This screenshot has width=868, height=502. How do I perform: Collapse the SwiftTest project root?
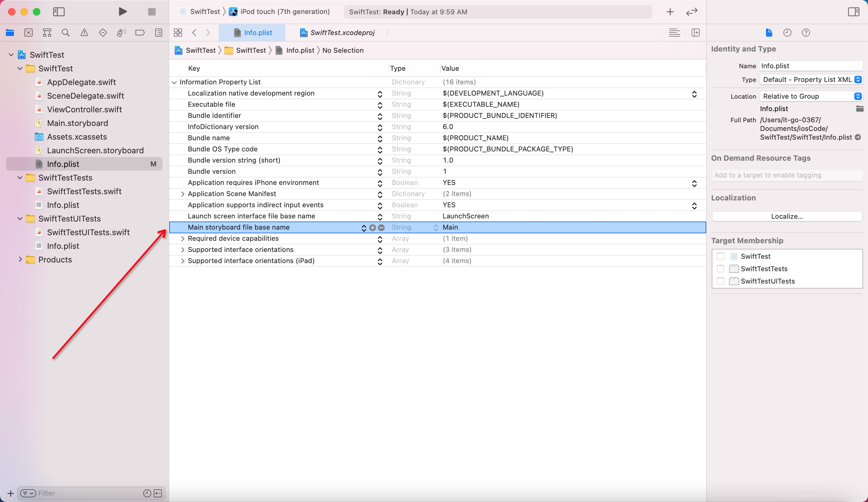11,55
